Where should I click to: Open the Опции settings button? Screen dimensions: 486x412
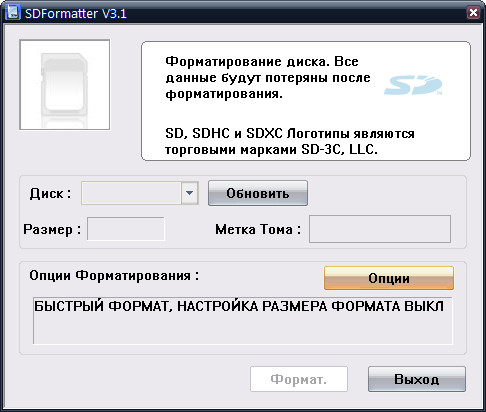coord(389,278)
